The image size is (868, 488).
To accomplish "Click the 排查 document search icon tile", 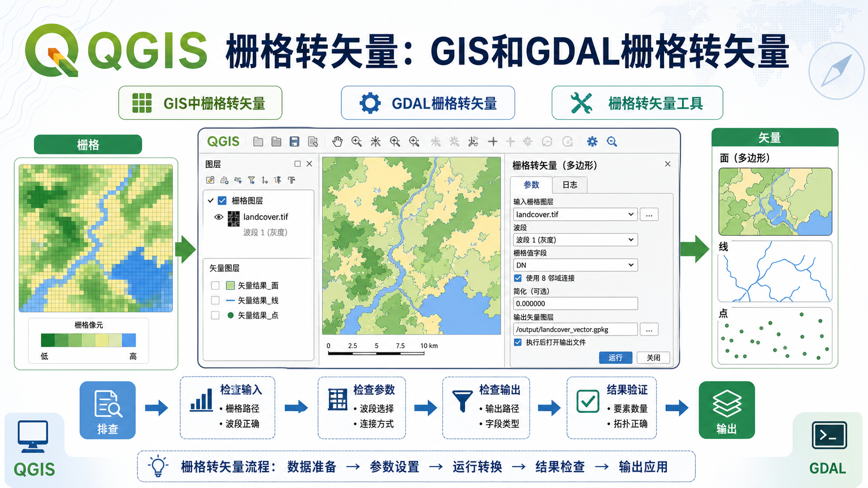I will coord(107,410).
